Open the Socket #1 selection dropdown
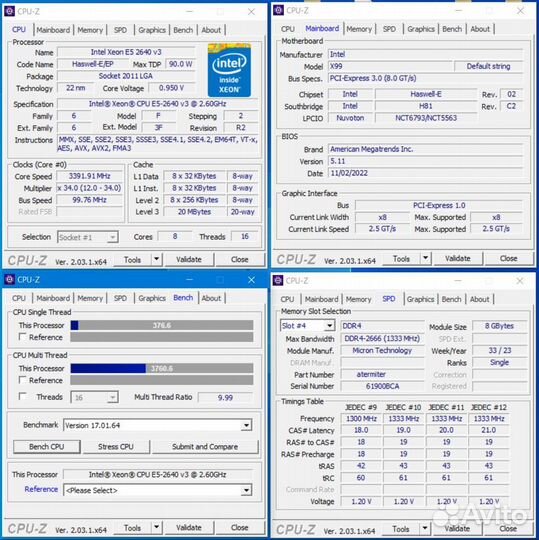Image resolution: width=539 pixels, height=540 pixels. coord(88,237)
